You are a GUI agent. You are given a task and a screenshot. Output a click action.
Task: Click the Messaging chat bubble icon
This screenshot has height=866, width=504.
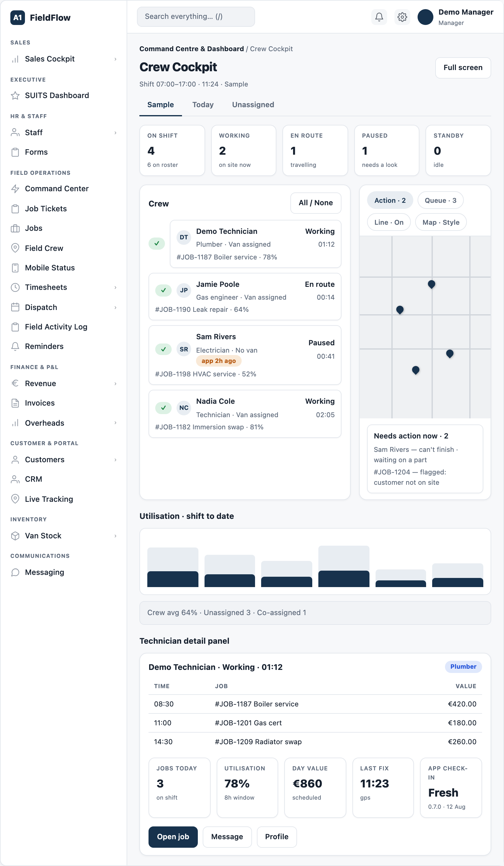[x=15, y=572]
